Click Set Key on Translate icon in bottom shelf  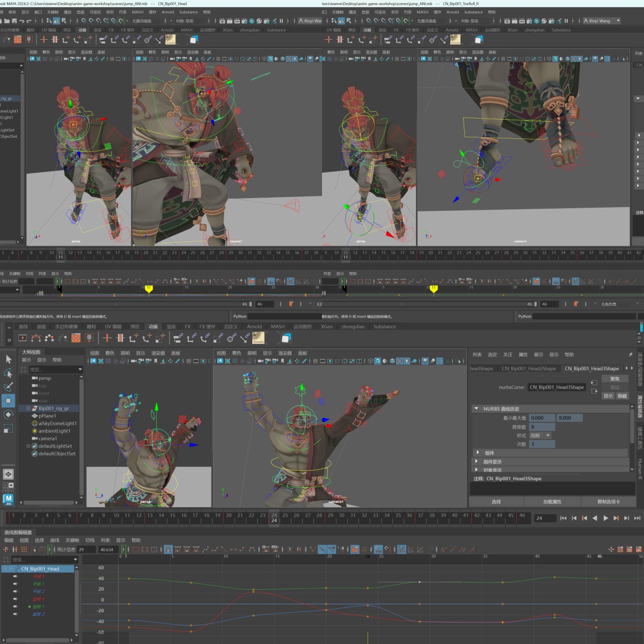(x=134, y=338)
